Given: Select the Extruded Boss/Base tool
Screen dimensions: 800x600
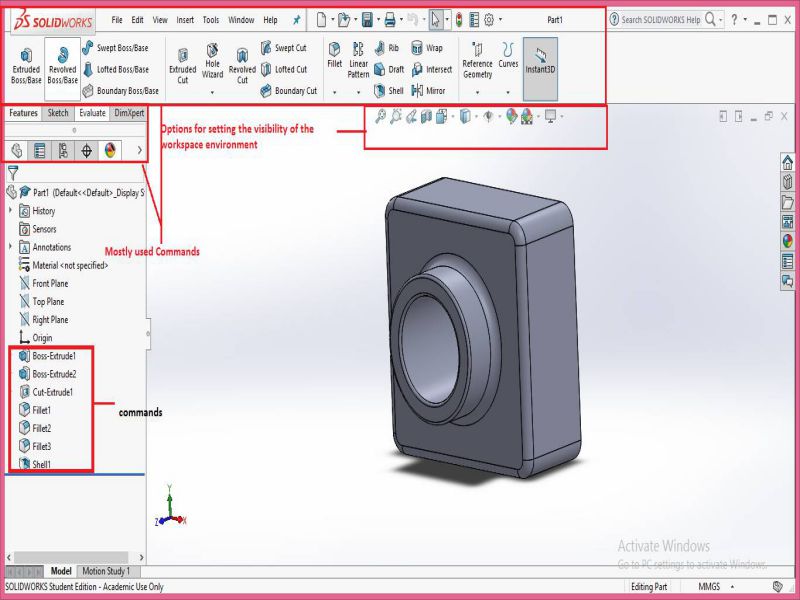Looking at the screenshot, I should click(x=26, y=66).
